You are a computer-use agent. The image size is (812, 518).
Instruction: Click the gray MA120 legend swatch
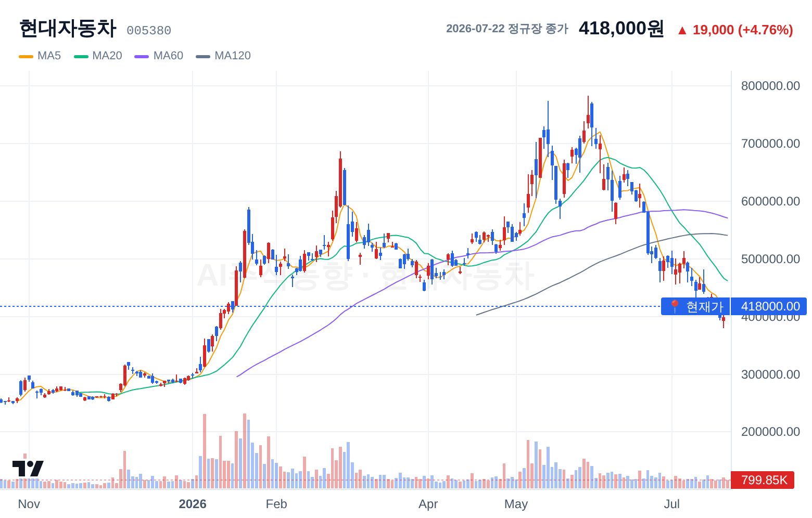(203, 56)
